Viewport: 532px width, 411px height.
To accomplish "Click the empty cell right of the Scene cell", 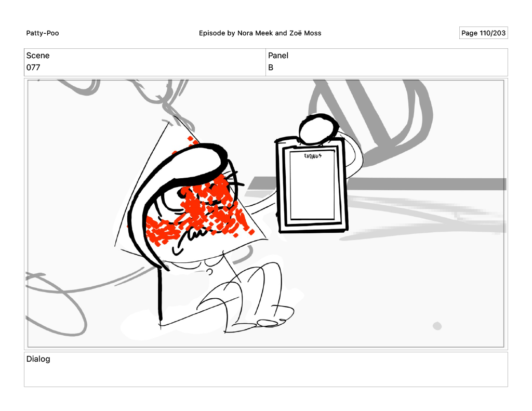I will (387, 62).
